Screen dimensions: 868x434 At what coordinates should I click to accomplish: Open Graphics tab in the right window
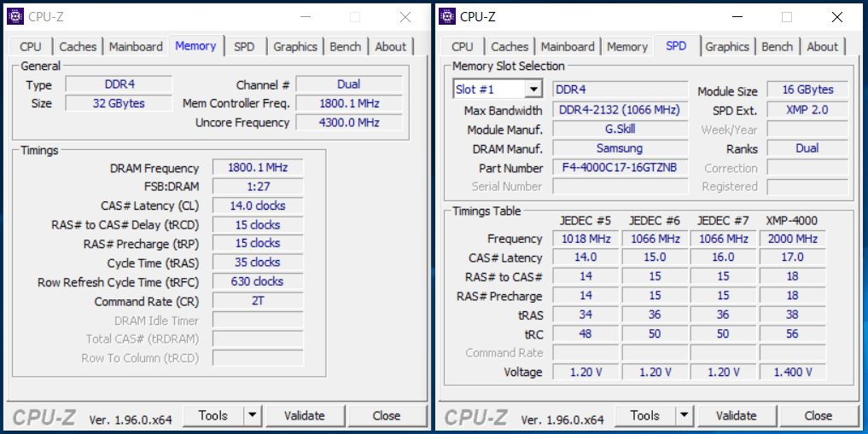pyautogui.click(x=727, y=46)
